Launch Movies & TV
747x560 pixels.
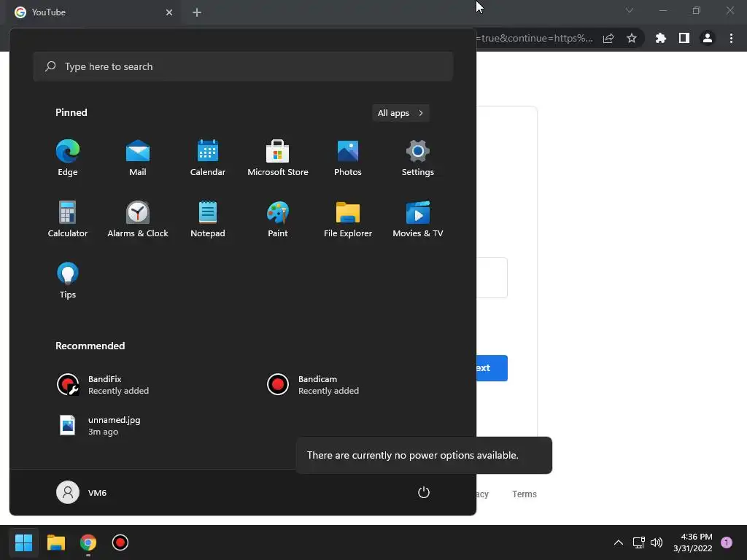[x=418, y=219]
